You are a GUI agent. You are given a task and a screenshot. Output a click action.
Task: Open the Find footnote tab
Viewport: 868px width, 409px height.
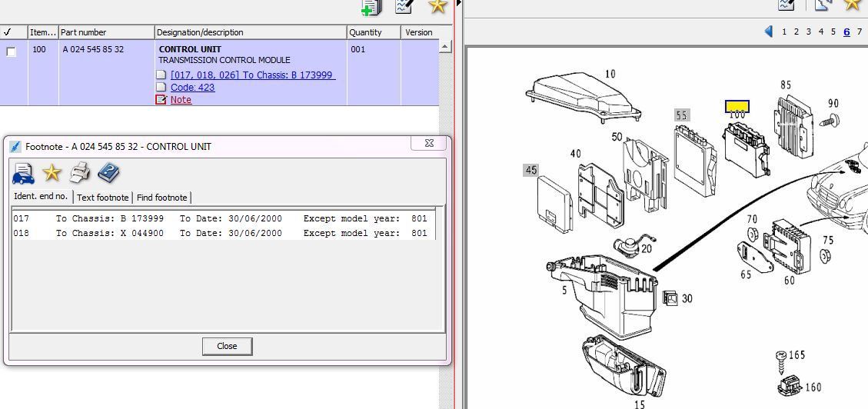click(161, 198)
